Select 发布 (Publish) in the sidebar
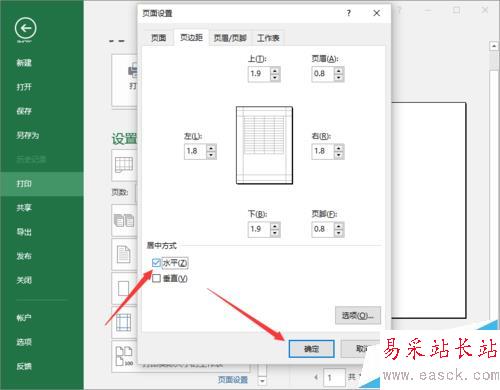 [24, 256]
